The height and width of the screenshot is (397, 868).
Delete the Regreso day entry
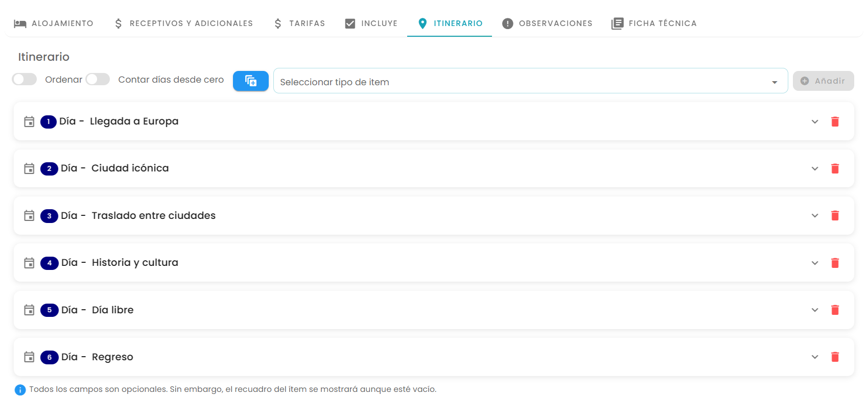click(x=835, y=357)
